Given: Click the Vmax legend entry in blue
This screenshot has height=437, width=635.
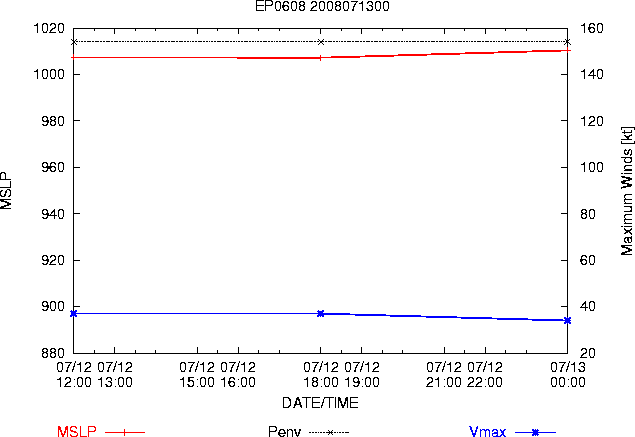Looking at the screenshot, I should coord(512,431).
